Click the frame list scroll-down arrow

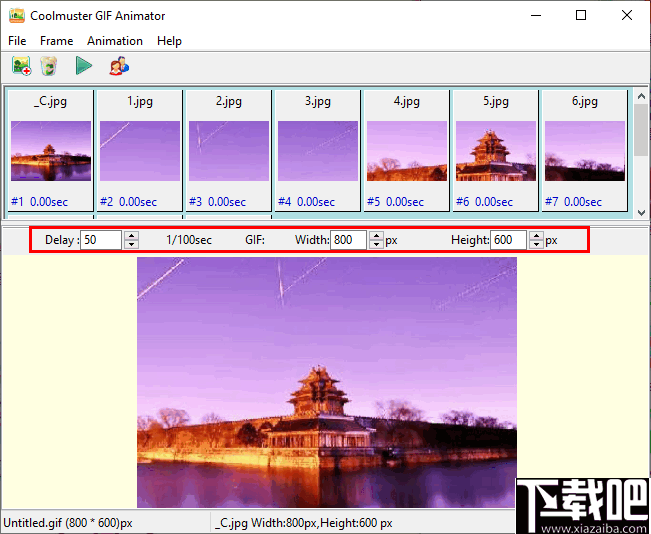tap(641, 213)
